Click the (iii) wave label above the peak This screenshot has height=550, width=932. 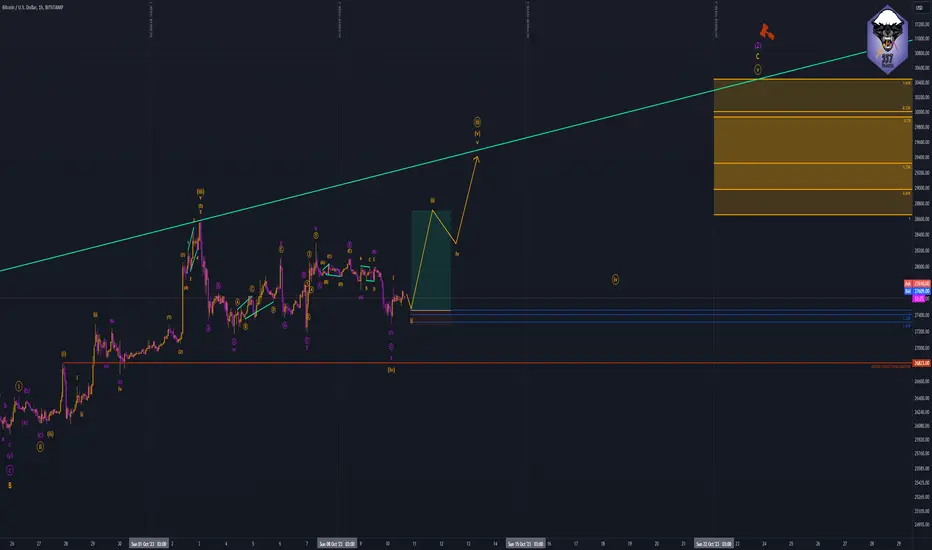tap(200, 192)
